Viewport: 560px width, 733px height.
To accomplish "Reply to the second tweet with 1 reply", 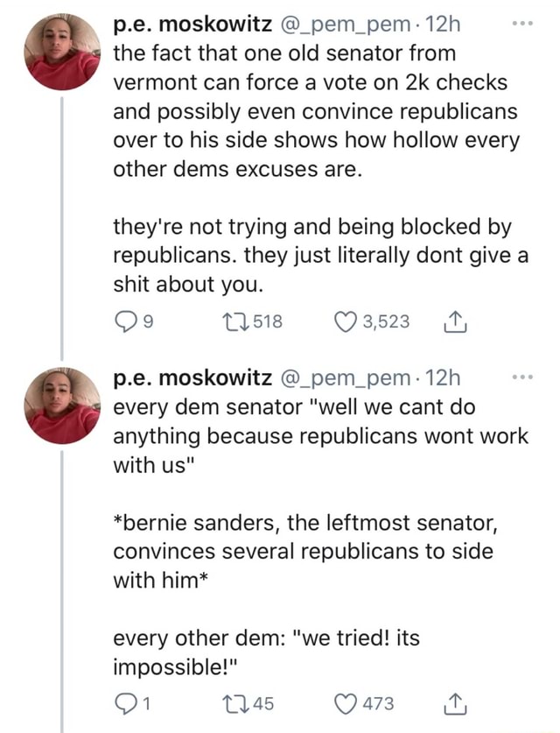I will (127, 704).
